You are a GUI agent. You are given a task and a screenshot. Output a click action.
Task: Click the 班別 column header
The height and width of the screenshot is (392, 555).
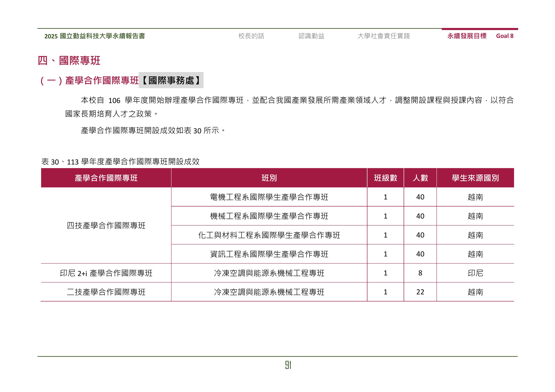pos(269,178)
